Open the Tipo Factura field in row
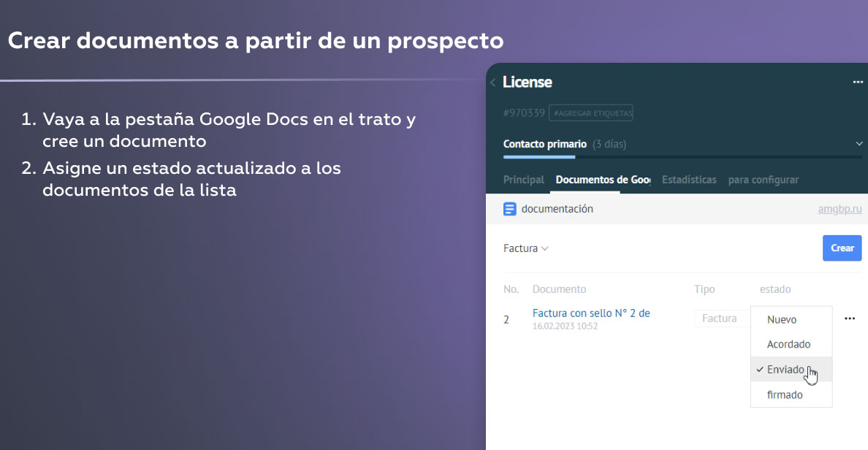 coord(720,319)
